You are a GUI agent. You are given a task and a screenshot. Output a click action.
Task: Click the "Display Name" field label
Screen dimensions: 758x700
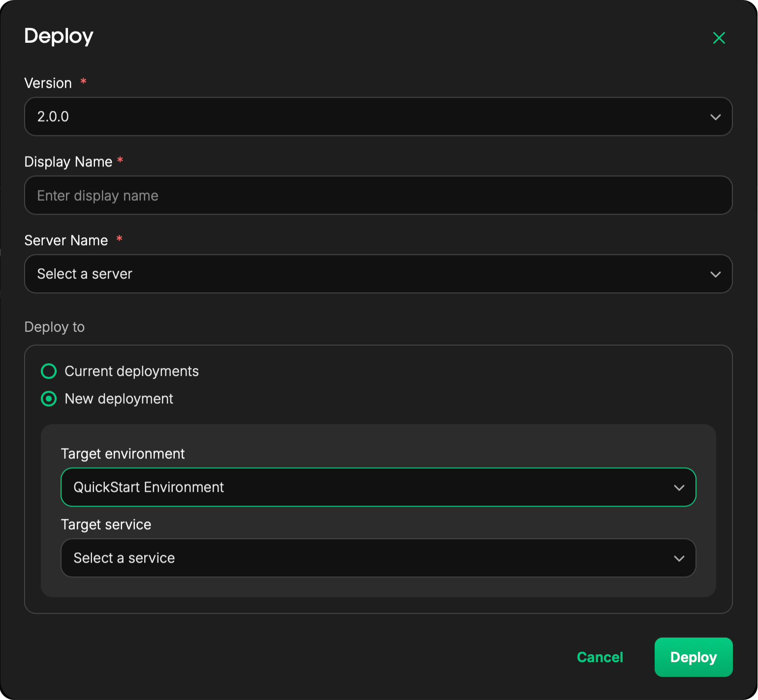[68, 162]
